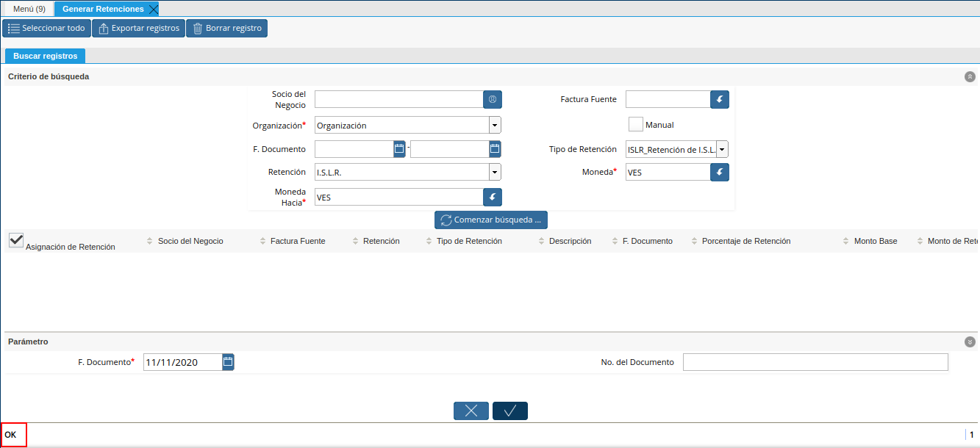The image size is (980, 448).
Task: Click the OK status text
Action: pos(10,435)
